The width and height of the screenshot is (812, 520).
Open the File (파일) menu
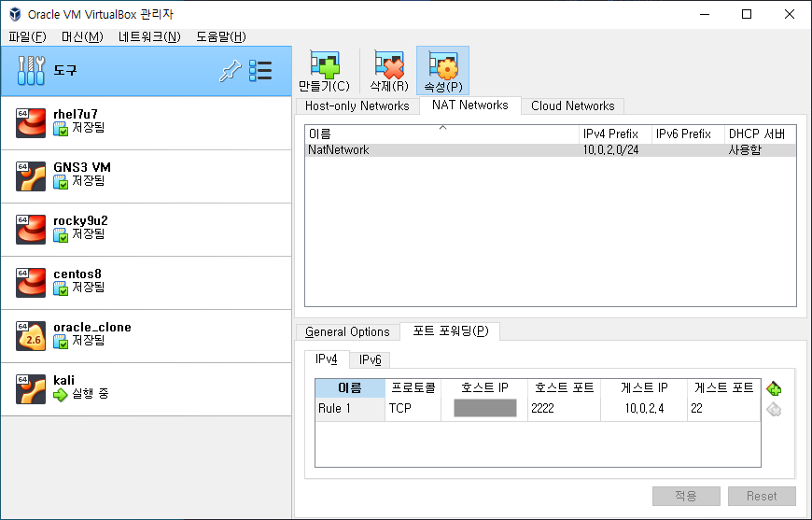(x=27, y=36)
